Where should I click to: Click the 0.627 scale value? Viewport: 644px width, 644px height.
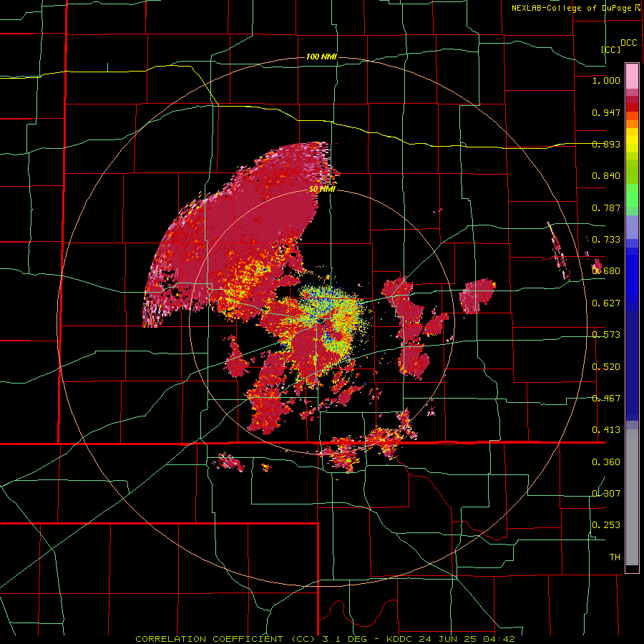click(606, 303)
